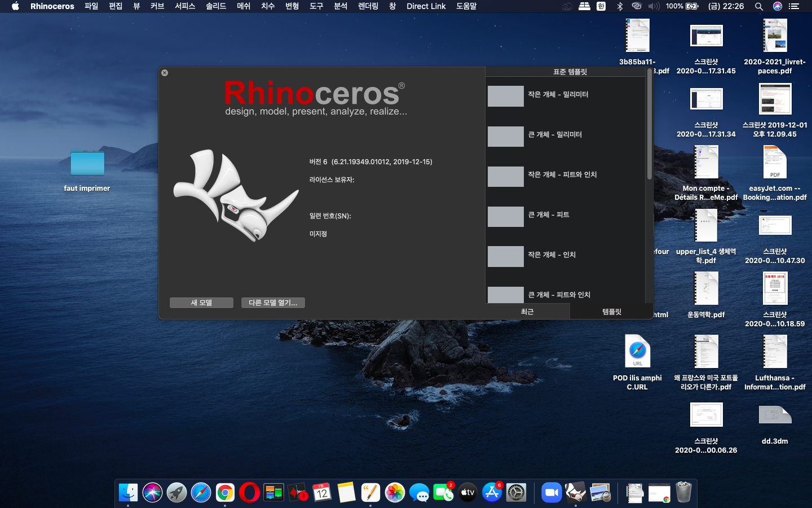Viewport: 812px width, 508px height.
Task: Open Spotlight search in menu bar
Action: pos(759,6)
